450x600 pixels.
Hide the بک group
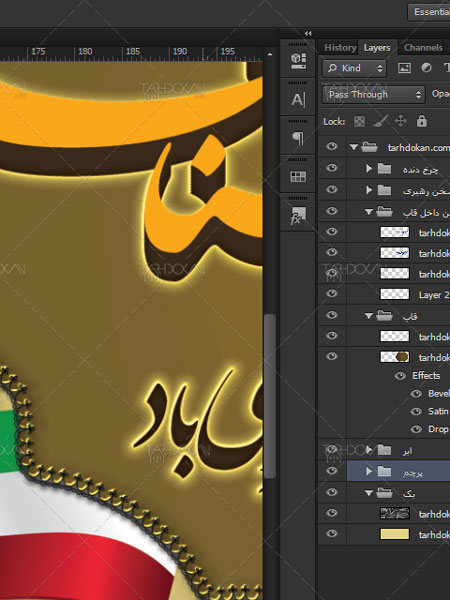tap(332, 492)
